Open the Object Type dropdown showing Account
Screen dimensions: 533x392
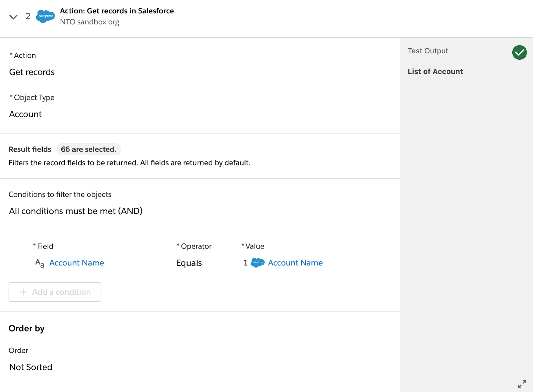(x=25, y=114)
